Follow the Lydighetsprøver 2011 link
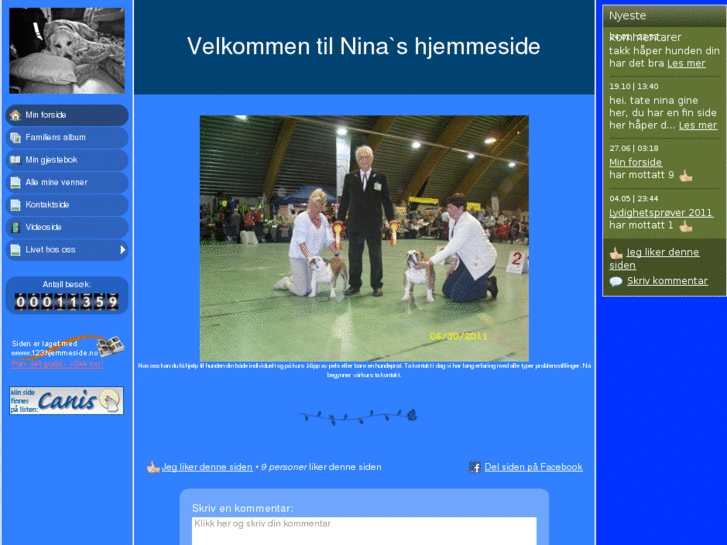The image size is (727, 545). (660, 212)
